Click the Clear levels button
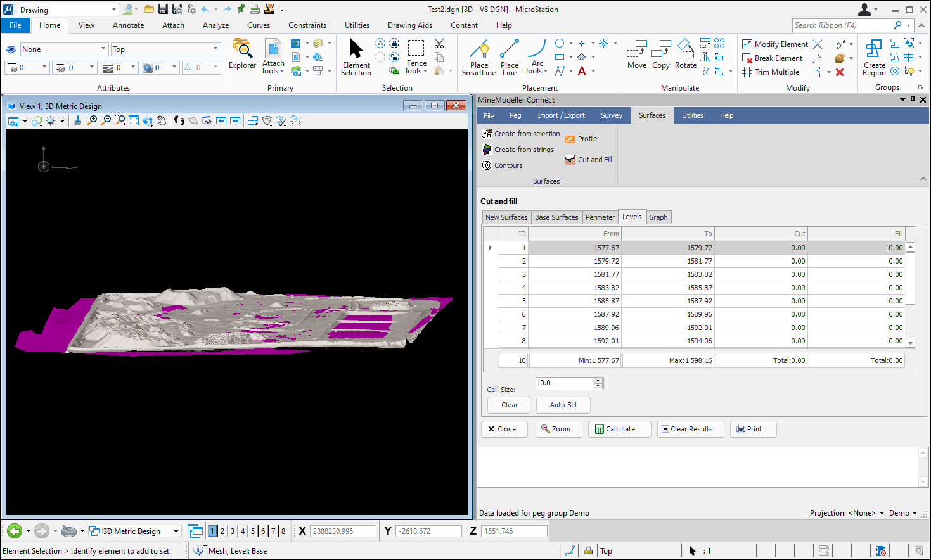 pyautogui.click(x=510, y=405)
